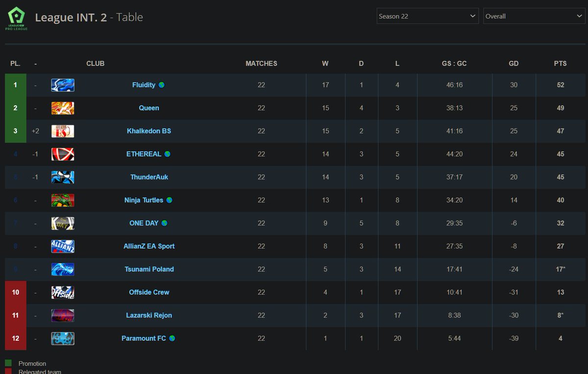Open the Paramount FC club link
The image size is (588, 374).
[144, 338]
